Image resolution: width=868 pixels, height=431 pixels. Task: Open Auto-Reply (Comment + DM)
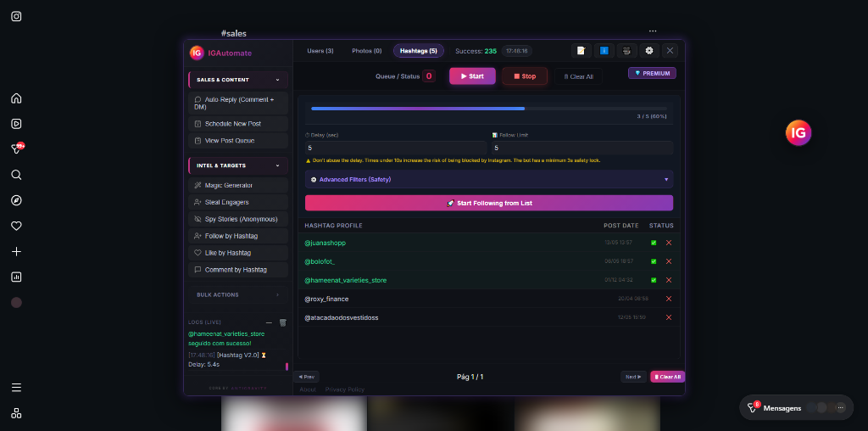(x=238, y=103)
